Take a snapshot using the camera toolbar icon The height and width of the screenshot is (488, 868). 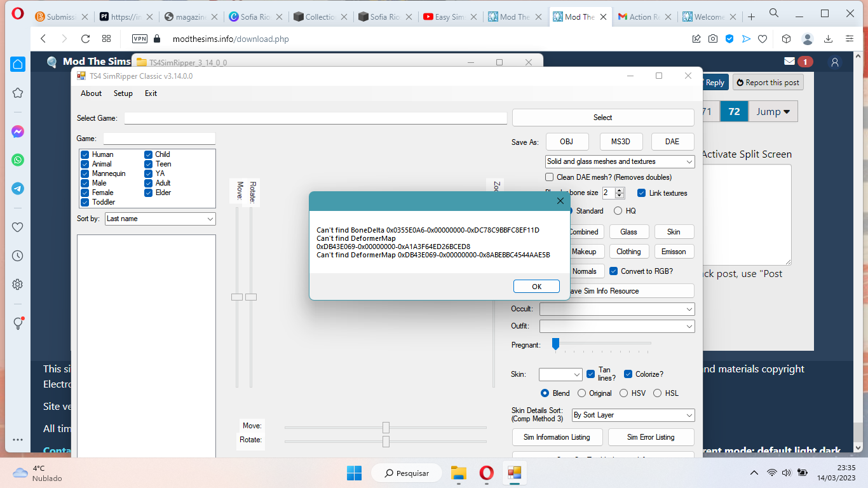pos(713,39)
